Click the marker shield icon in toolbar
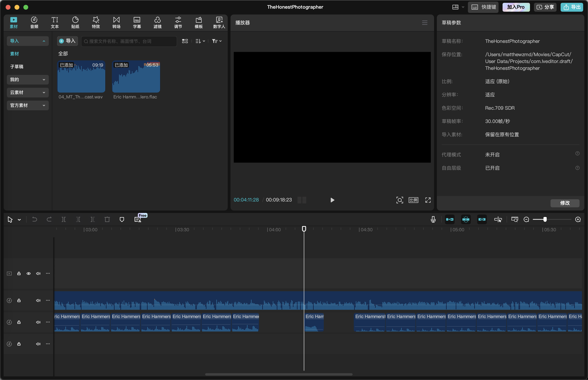This screenshot has width=588, height=380. pyautogui.click(x=122, y=219)
